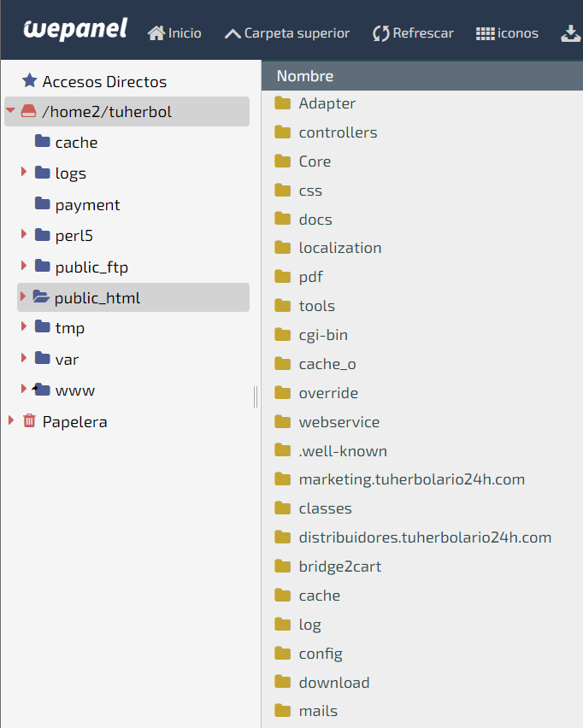The width and height of the screenshot is (583, 728).
Task: Click the download icon in toolbar
Action: click(570, 33)
